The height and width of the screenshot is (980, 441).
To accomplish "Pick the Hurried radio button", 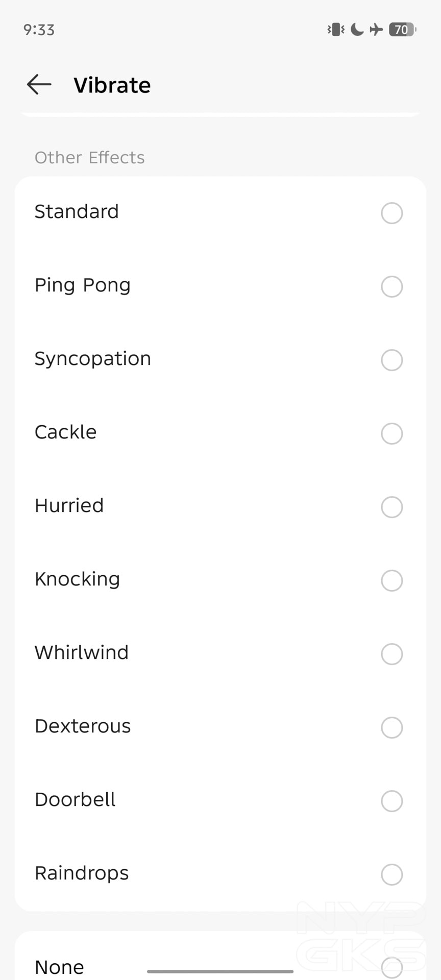I will [x=391, y=507].
